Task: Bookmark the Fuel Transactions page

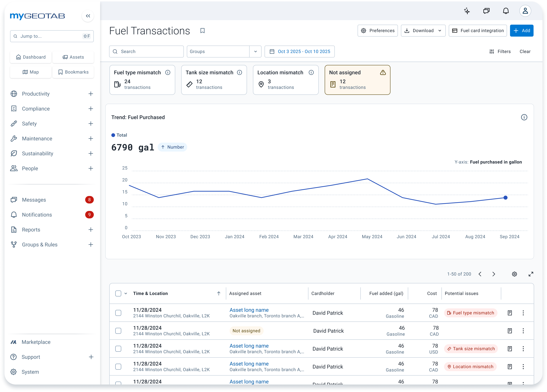Action: (203, 31)
